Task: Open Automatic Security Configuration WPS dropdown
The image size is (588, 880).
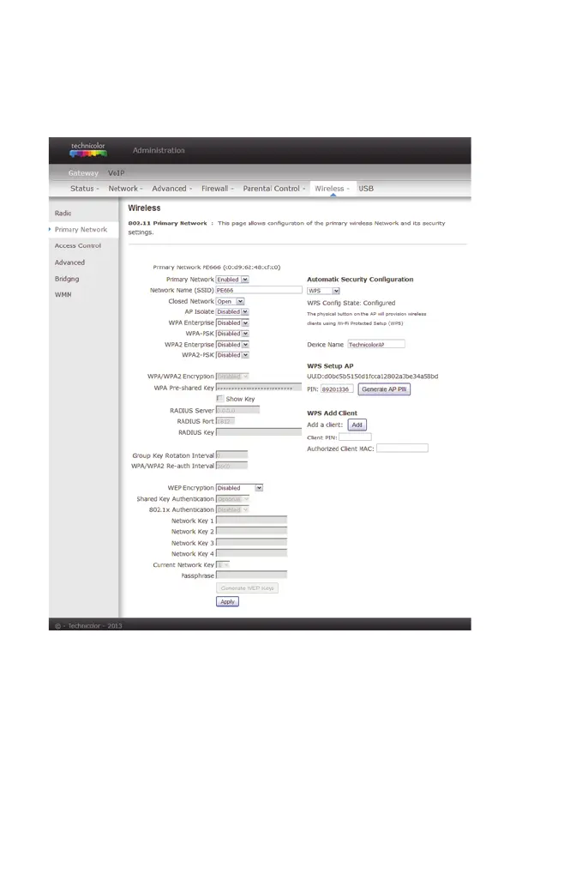Action: [x=323, y=291]
